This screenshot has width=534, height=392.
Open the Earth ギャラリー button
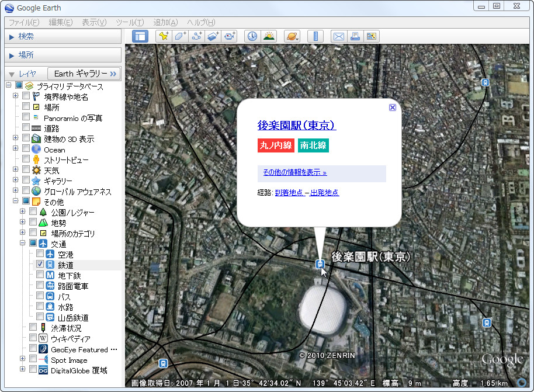click(84, 74)
